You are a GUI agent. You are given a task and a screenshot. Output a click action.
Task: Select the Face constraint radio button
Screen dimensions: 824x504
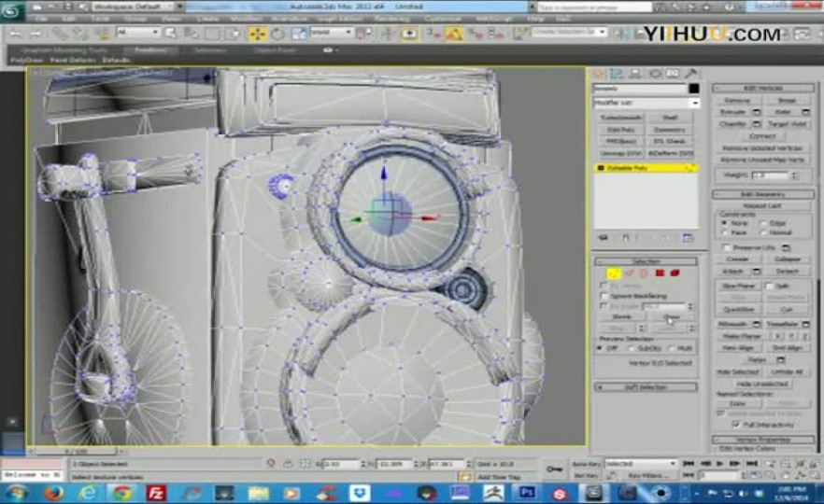point(725,232)
